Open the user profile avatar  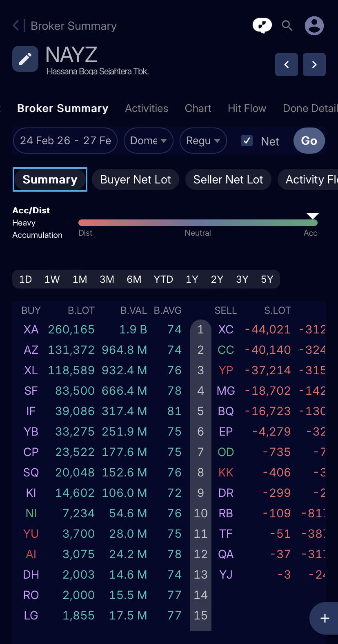[314, 26]
